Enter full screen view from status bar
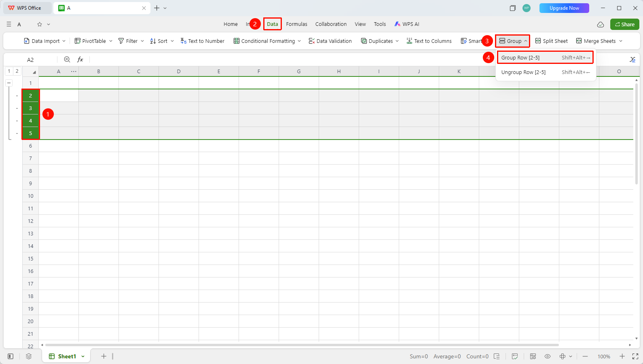643x364 pixels. tap(635, 356)
